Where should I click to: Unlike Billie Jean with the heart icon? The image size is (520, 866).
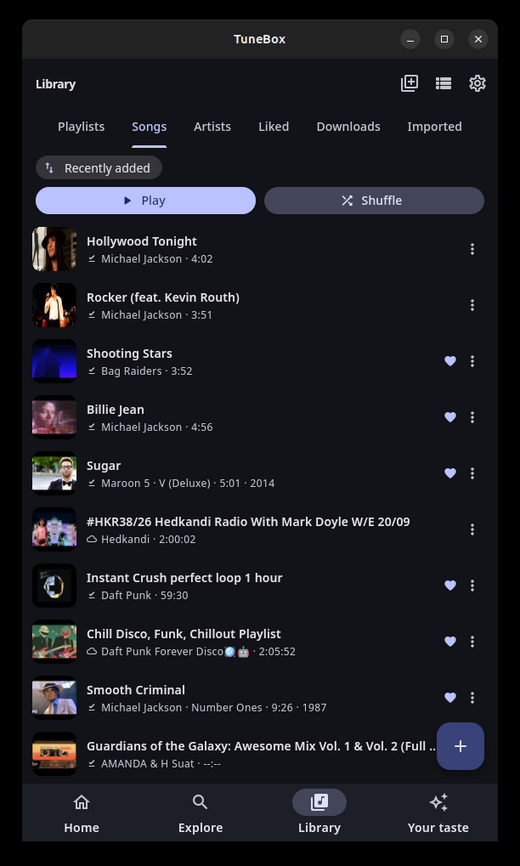click(450, 417)
